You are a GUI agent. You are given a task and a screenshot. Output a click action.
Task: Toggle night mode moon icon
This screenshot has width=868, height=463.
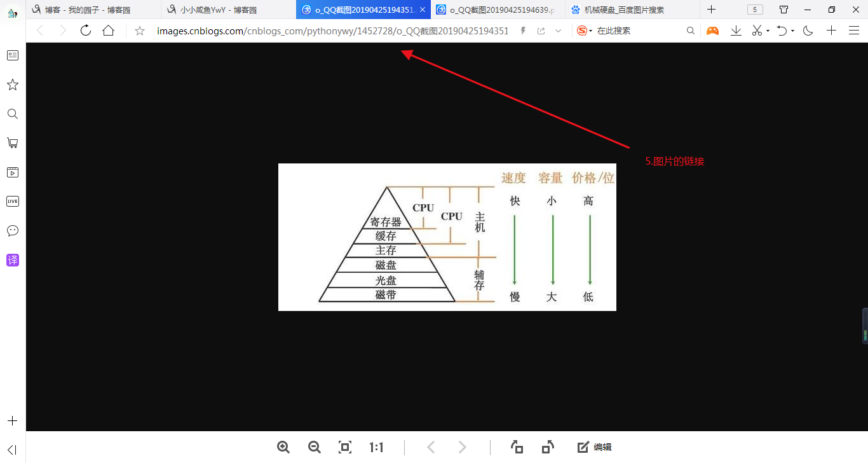[808, 31]
